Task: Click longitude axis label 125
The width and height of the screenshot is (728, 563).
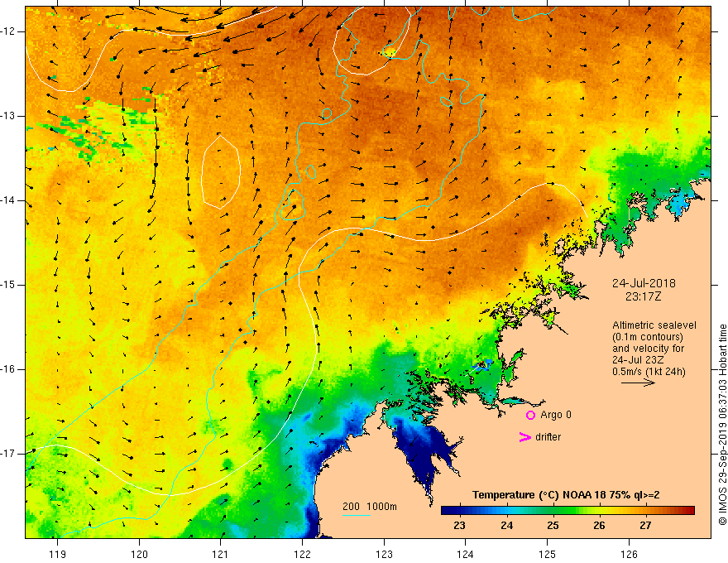Action: [548, 554]
